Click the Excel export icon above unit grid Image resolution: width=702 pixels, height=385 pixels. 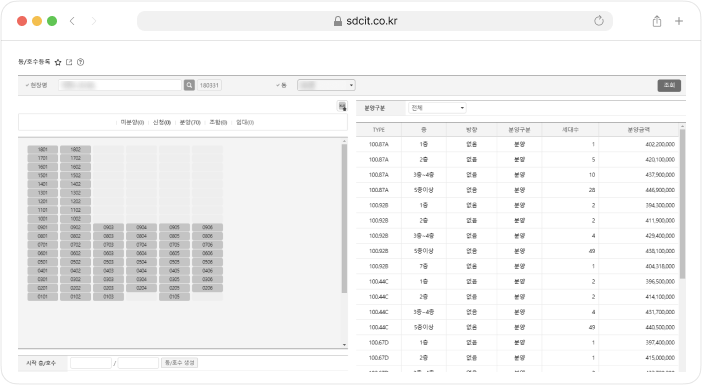pyautogui.click(x=342, y=106)
